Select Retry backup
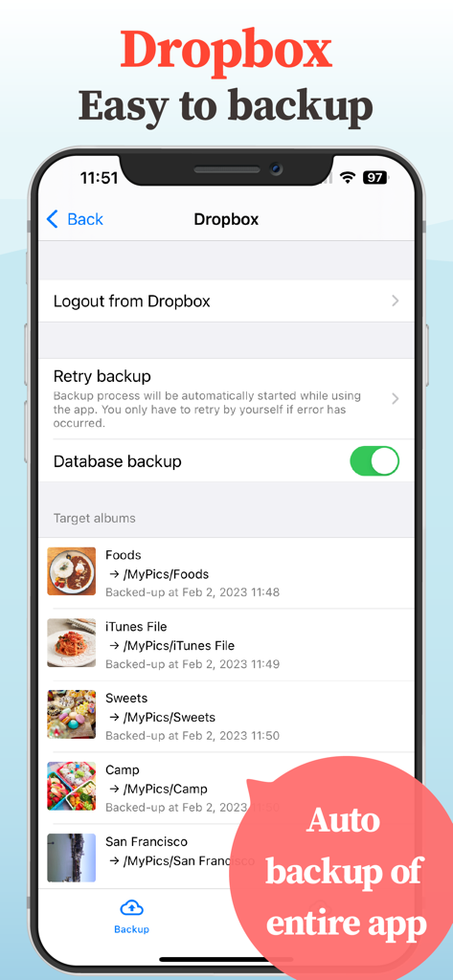This screenshot has height=980, width=453. pos(226,399)
